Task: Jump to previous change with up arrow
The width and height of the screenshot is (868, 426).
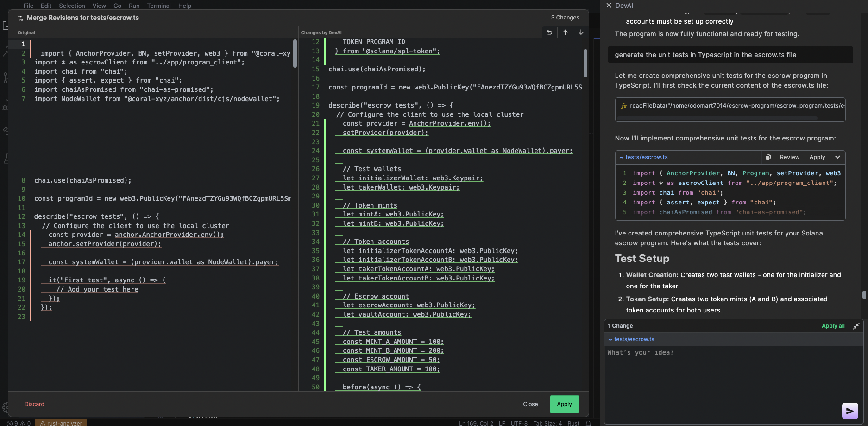Action: pyautogui.click(x=565, y=32)
